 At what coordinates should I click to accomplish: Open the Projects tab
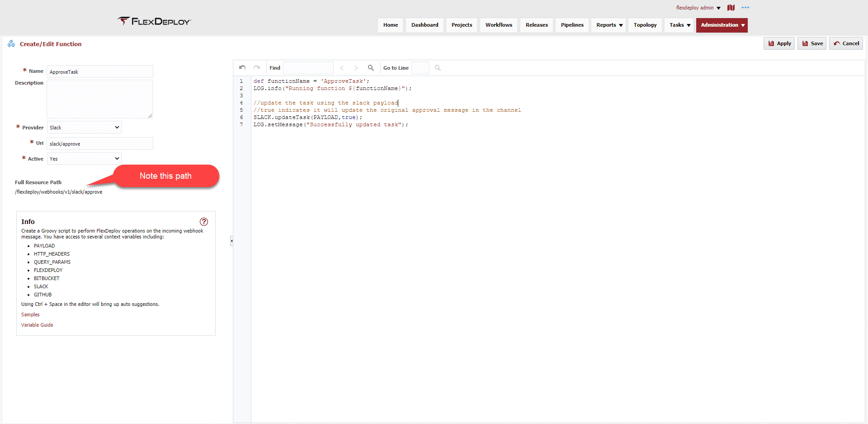coord(462,25)
